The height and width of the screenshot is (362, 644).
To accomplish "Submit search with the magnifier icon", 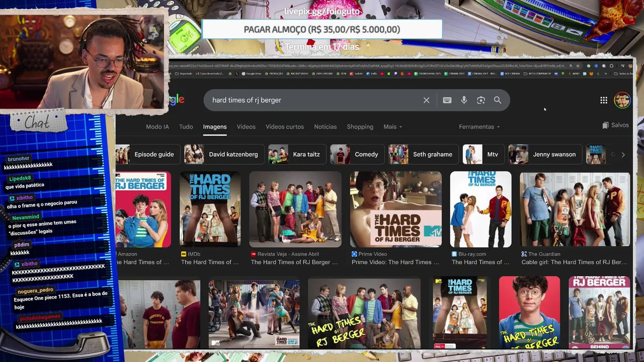I will click(497, 100).
